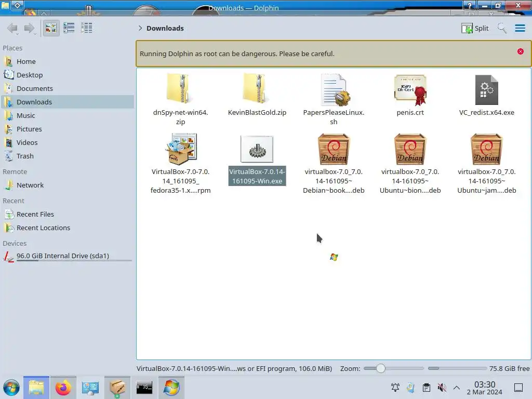Open system settings monitor taskbar icon
532x399 pixels.
coord(90,388)
